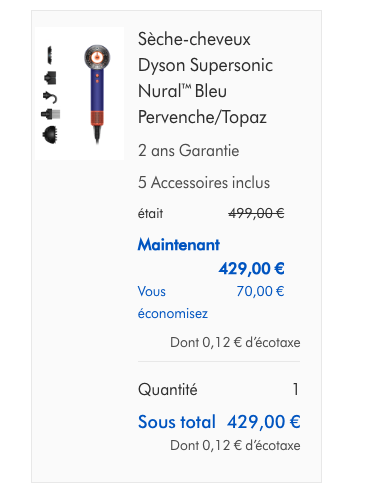Click the Sous total amount 429,00 €
This screenshot has height=502, width=385.
coord(264,422)
